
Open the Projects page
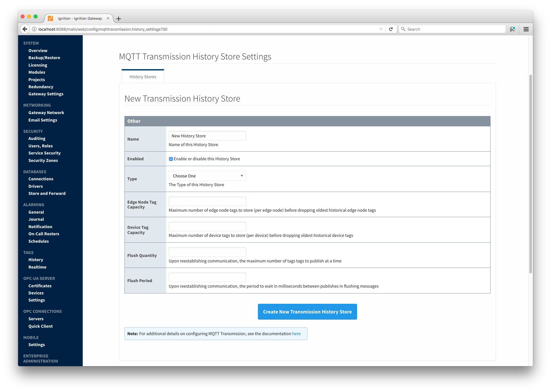coord(37,79)
